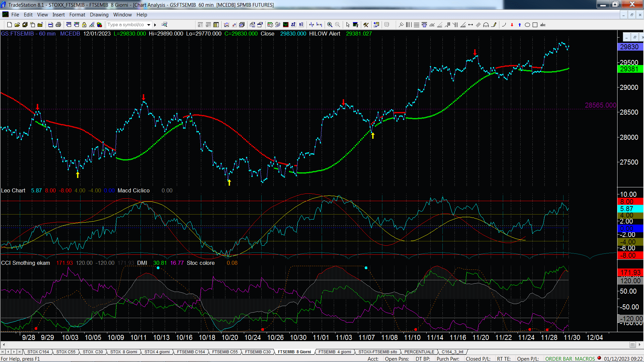
Task: Select the abc Text drawing tool
Action: [x=543, y=25]
